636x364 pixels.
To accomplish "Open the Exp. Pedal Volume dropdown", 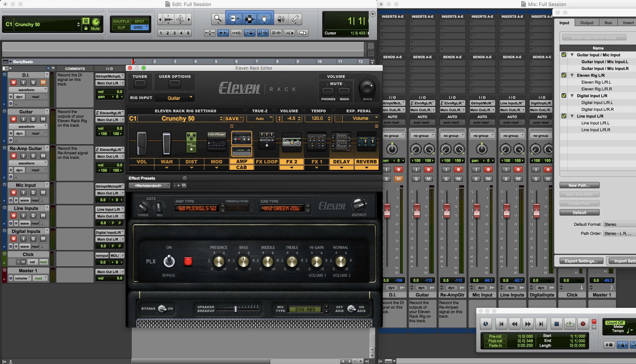I will [360, 118].
